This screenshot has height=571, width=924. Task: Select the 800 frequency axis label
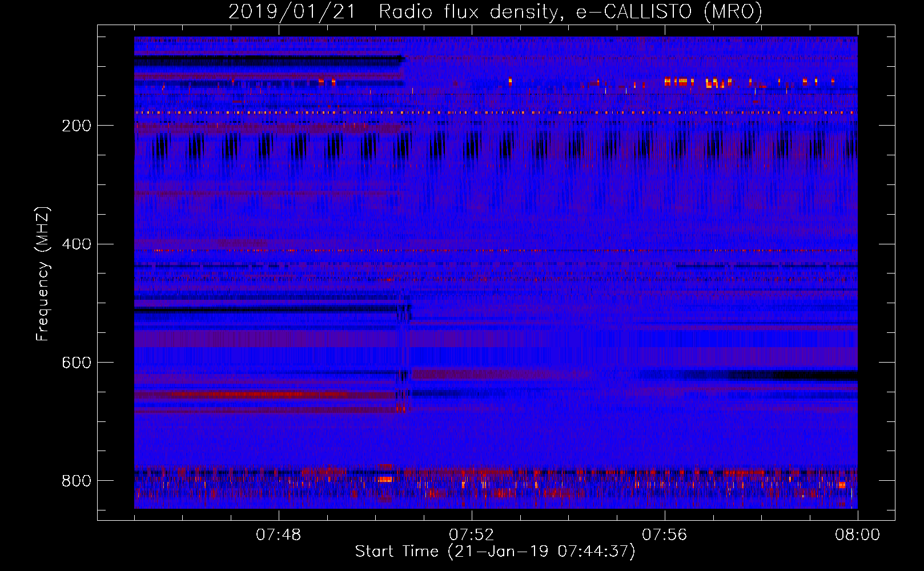click(x=77, y=481)
